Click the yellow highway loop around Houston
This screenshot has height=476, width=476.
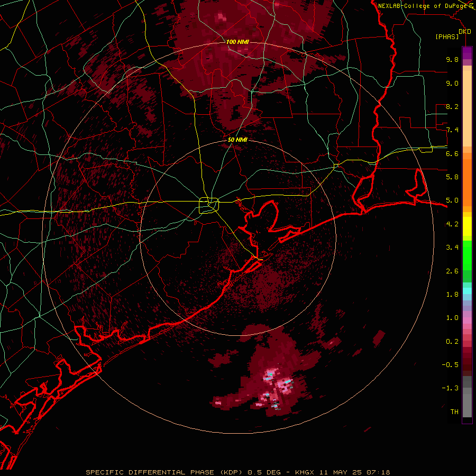[209, 205]
